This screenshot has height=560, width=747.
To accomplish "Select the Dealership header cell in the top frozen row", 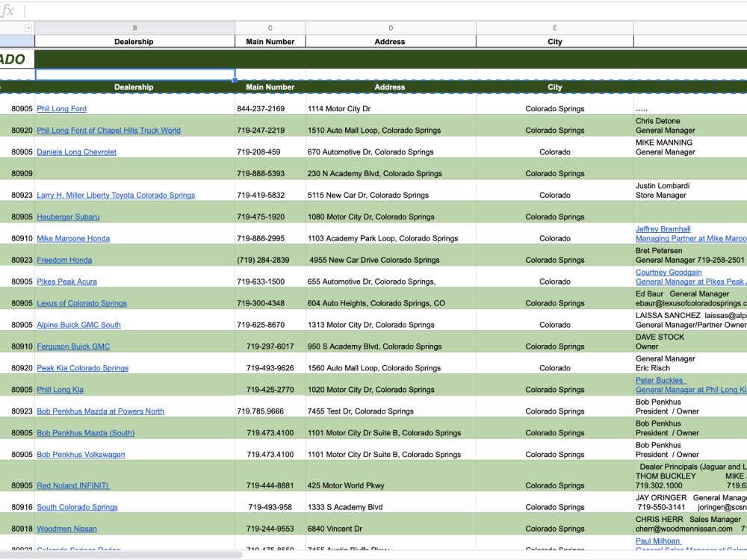I will pyautogui.click(x=134, y=41).
